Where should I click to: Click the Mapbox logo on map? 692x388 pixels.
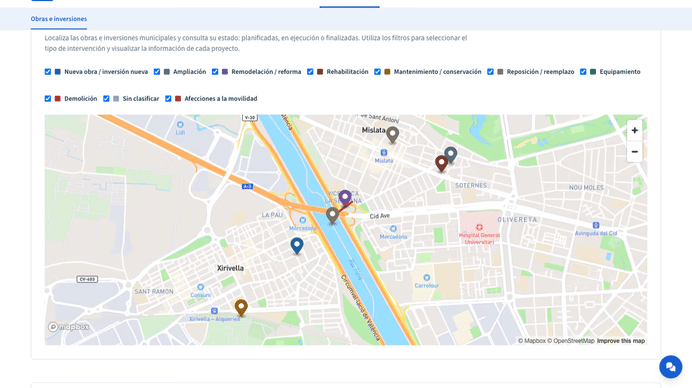69,327
